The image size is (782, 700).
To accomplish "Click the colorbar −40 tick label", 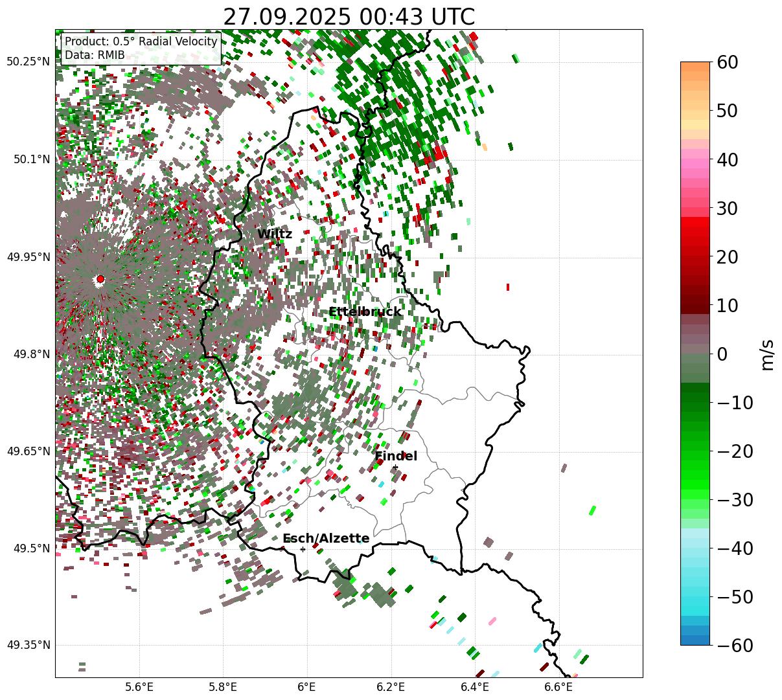I will (735, 548).
